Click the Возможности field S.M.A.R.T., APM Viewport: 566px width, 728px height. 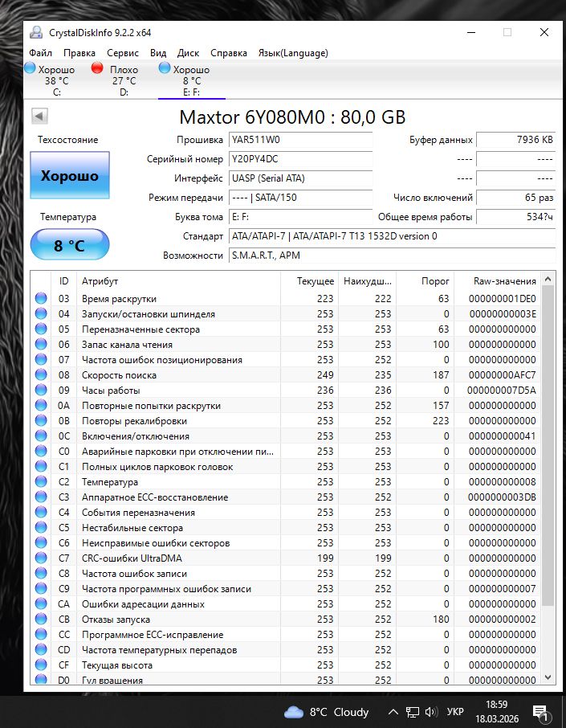click(x=392, y=256)
